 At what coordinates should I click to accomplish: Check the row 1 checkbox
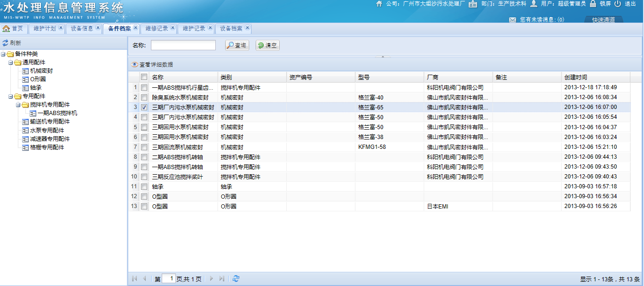point(144,88)
